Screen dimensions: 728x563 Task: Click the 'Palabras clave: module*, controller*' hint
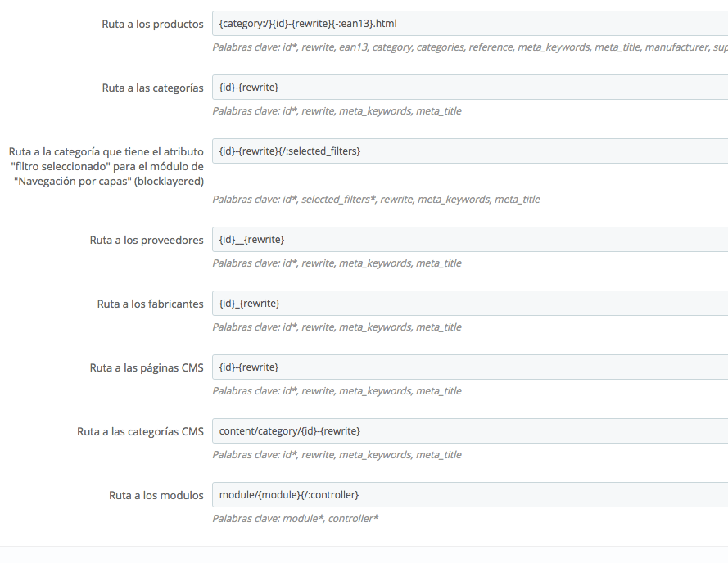point(296,519)
